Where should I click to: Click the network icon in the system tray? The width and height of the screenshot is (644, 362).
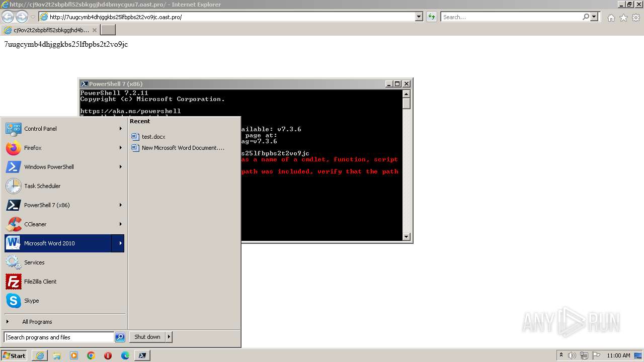click(584, 355)
